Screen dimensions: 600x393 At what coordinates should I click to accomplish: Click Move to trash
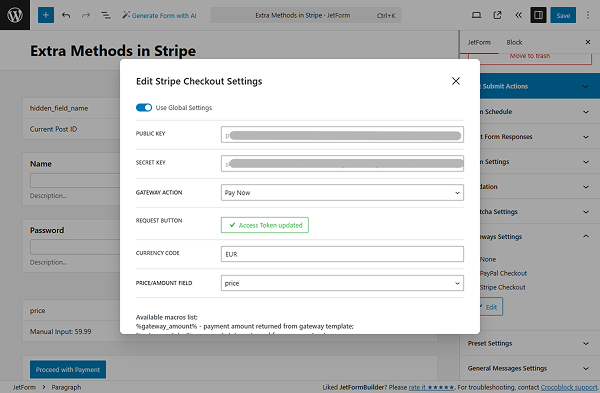click(530, 56)
